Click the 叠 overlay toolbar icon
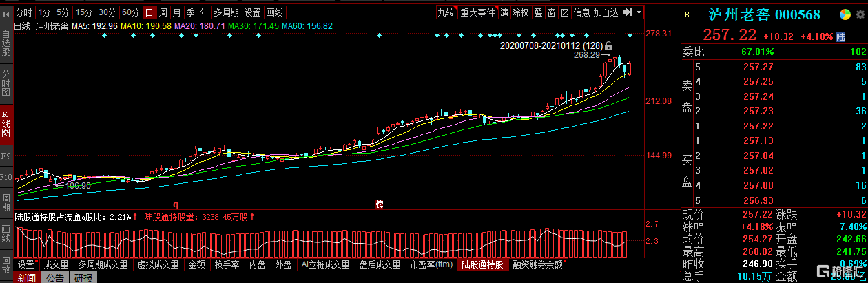868x283 pixels. coord(538,12)
